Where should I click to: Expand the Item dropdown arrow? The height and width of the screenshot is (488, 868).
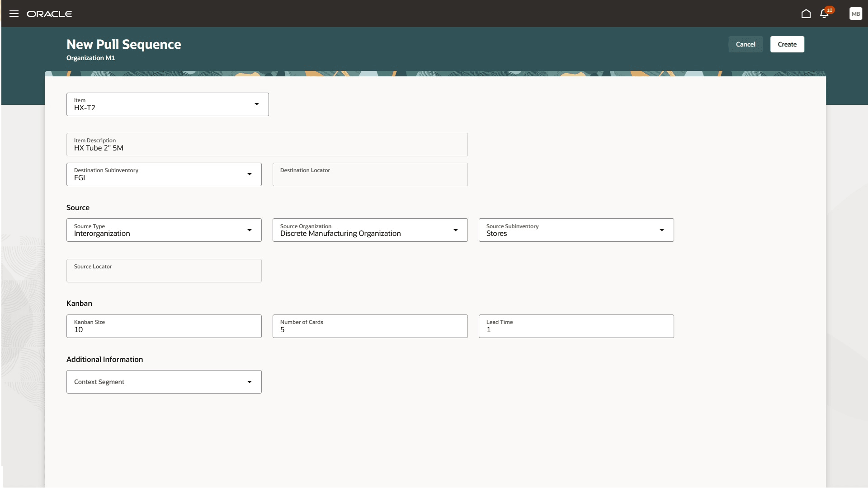click(x=256, y=104)
